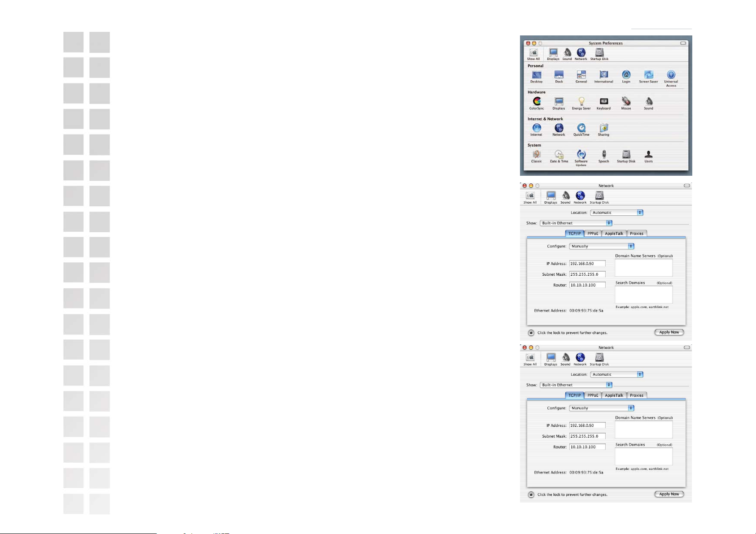Open Internet preferences icon
The image size is (756, 534).
[537, 130]
